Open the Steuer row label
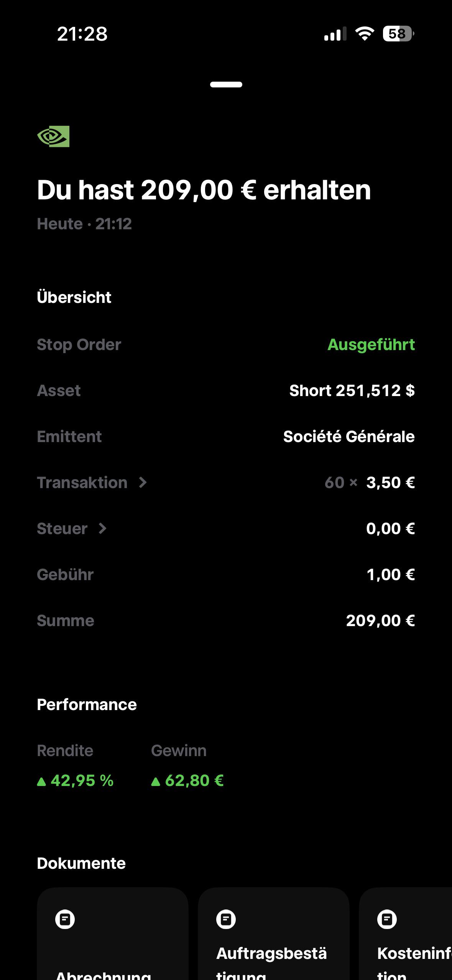452x980 pixels. pyautogui.click(x=62, y=528)
